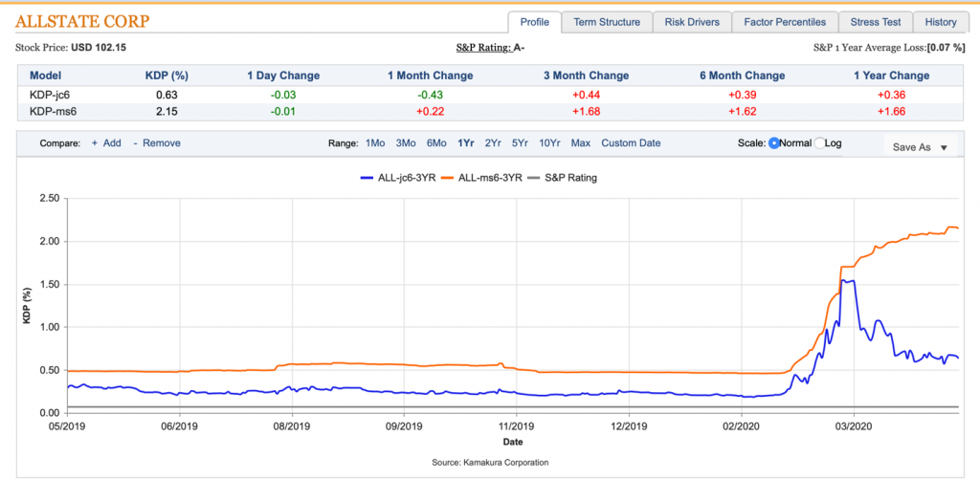Image resolution: width=980 pixels, height=479 pixels.
Task: Click the gray S&P Rating line in chart
Action: 513,407
